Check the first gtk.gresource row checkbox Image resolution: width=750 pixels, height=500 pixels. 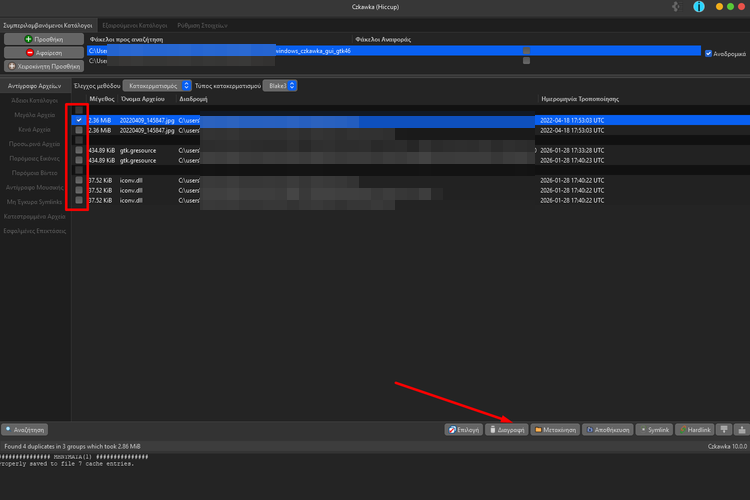[79, 150]
